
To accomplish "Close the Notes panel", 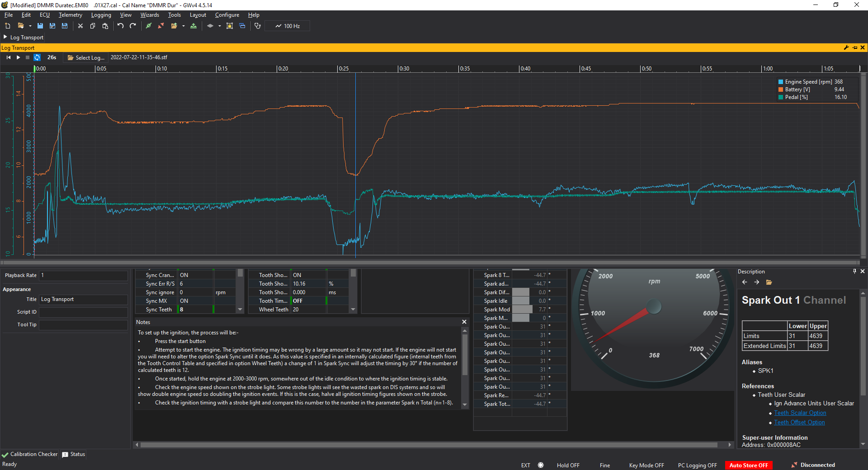I will 464,322.
